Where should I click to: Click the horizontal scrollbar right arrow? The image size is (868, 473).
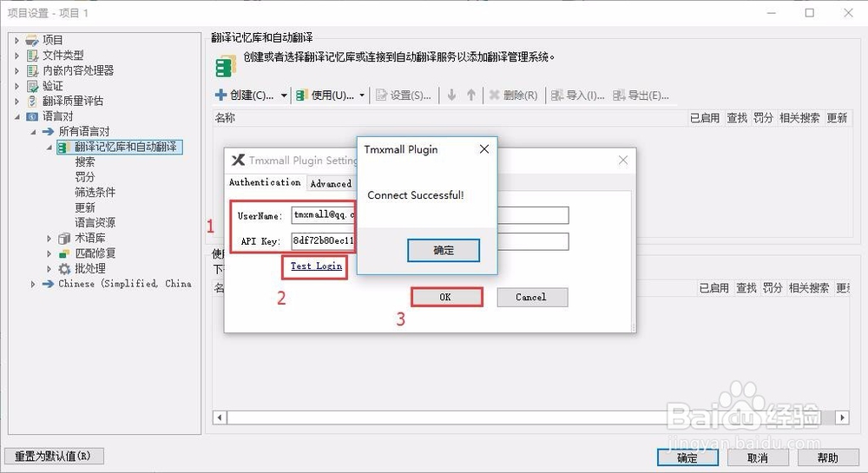(843, 417)
